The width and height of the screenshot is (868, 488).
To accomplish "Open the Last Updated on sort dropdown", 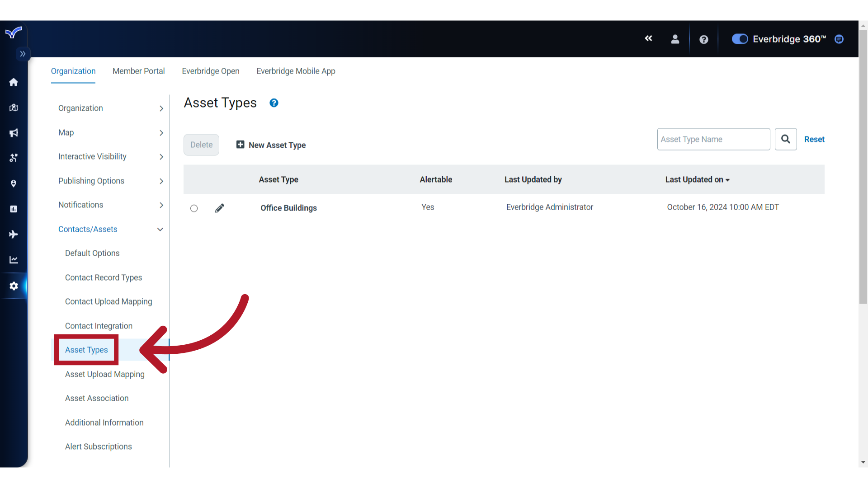I will coord(698,179).
